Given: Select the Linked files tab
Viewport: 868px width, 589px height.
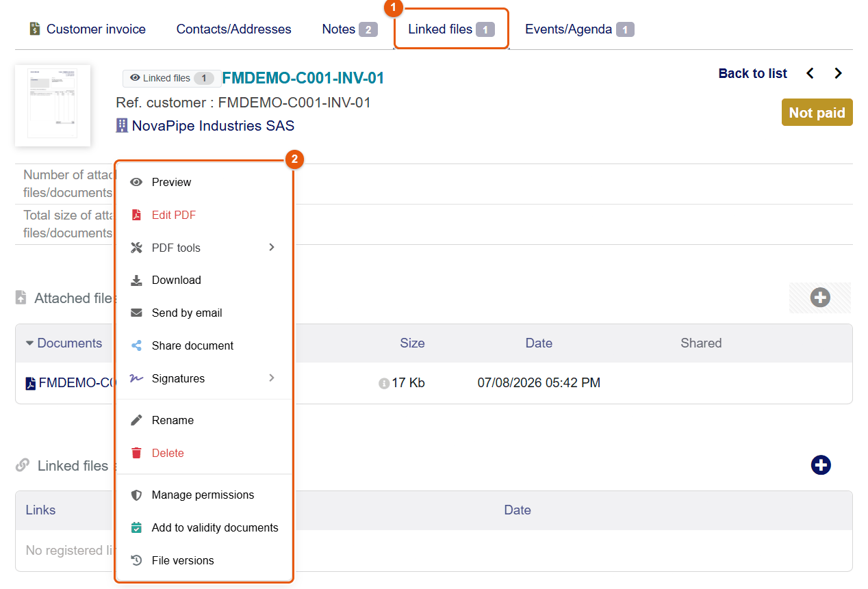Looking at the screenshot, I should 452,29.
